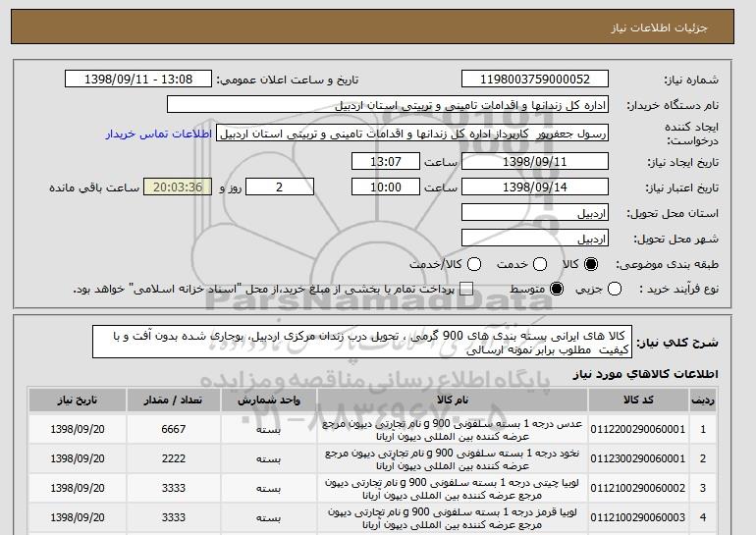The width and height of the screenshot is (756, 535).
Task: Click the quantity 3333 in row 3
Action: [x=174, y=488]
